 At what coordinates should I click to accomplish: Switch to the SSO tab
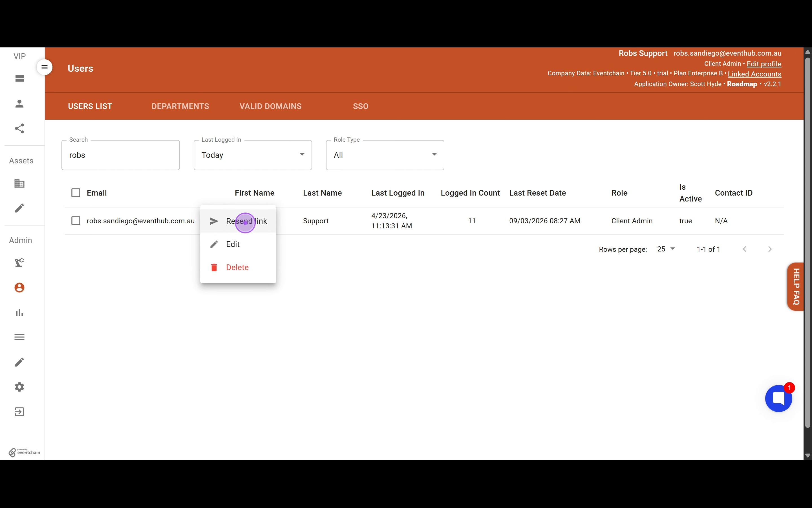[361, 106]
